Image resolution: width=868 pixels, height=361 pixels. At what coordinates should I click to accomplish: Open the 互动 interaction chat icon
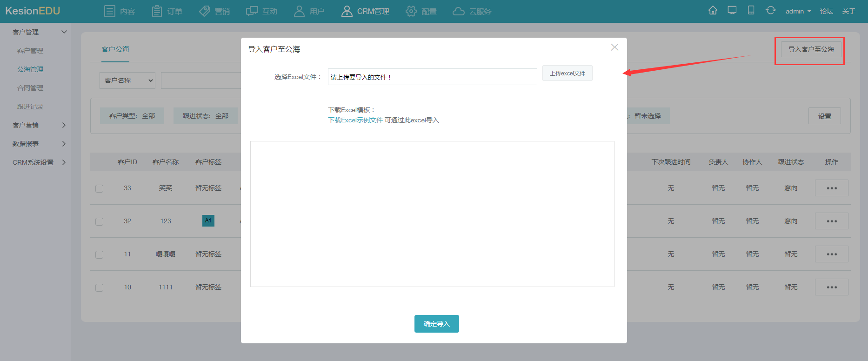tap(252, 11)
